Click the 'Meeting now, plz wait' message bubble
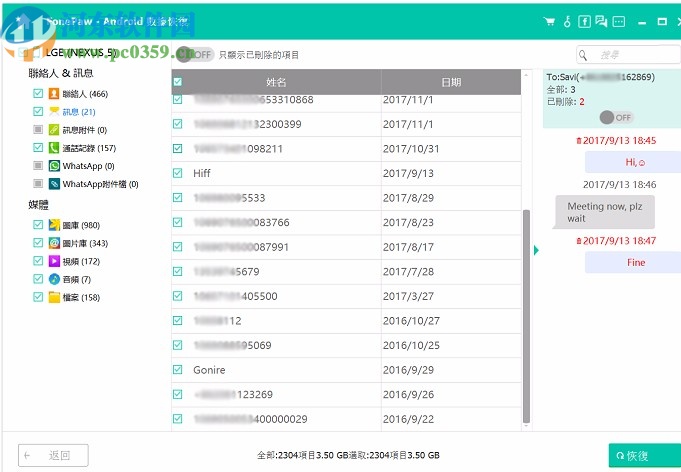Screen dimensions: 681x472 604,212
